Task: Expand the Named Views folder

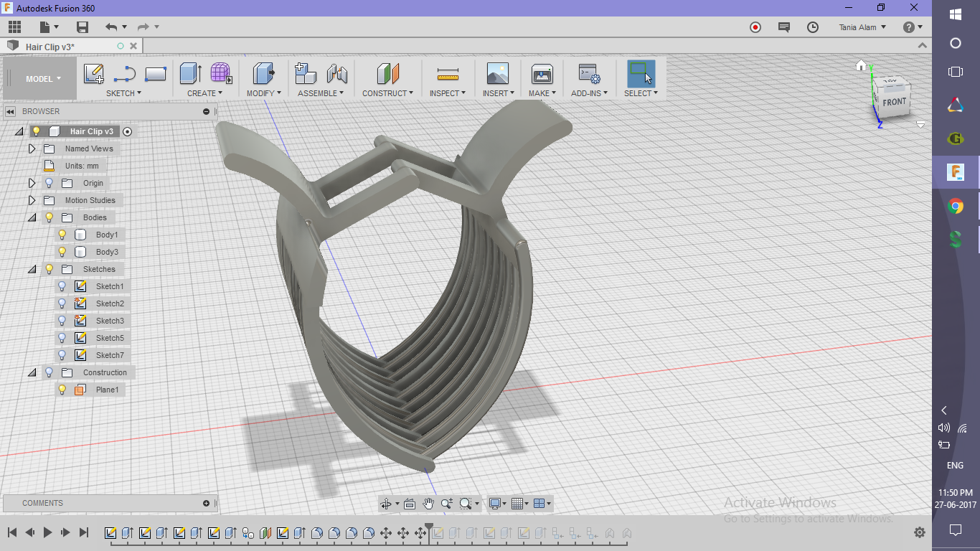Action: pyautogui.click(x=32, y=149)
